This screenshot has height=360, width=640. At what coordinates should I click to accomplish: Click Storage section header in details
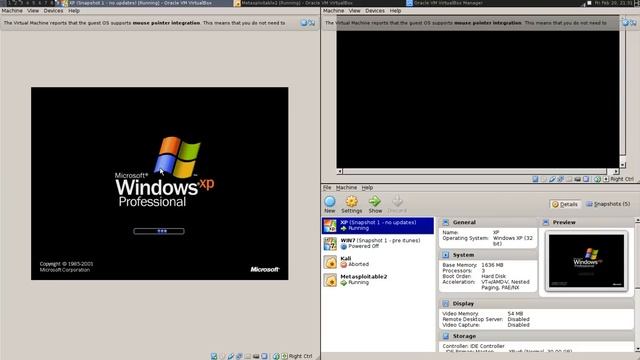point(536,336)
